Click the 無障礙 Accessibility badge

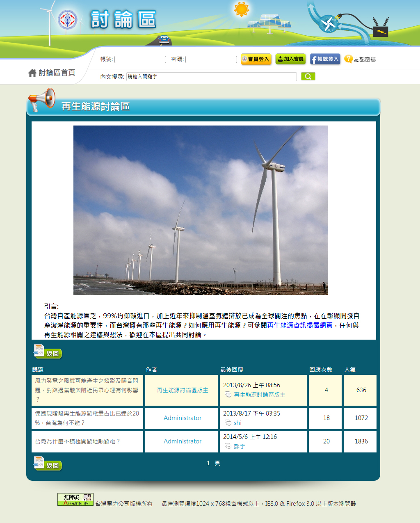(x=75, y=499)
